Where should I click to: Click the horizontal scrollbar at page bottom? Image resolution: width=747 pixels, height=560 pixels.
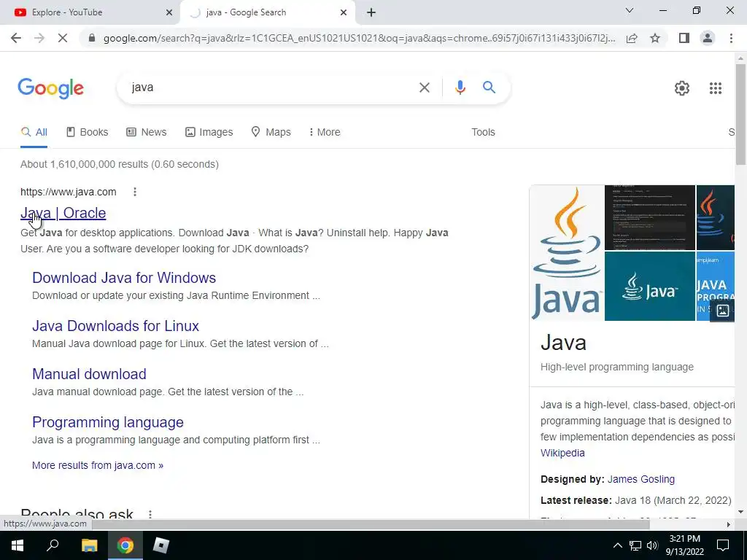pyautogui.click(x=371, y=524)
